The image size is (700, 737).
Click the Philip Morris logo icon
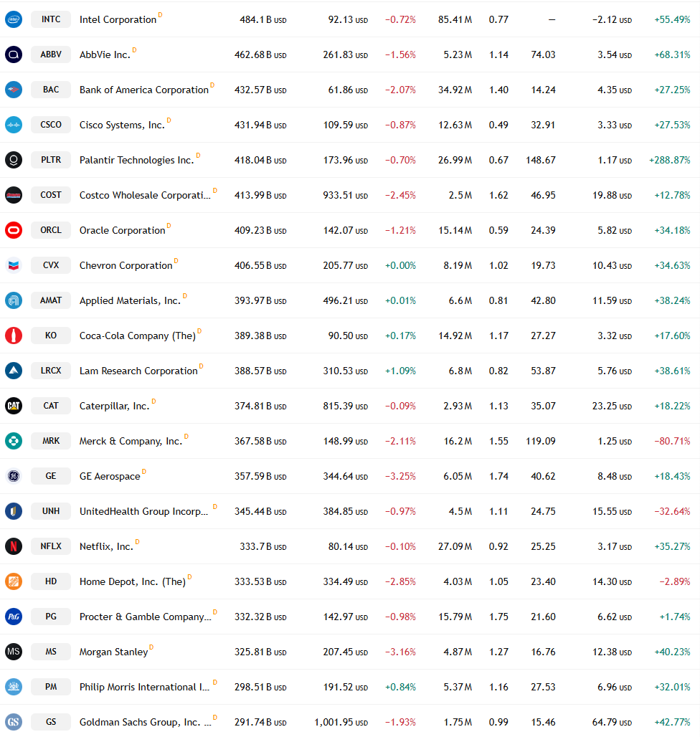click(x=14, y=686)
